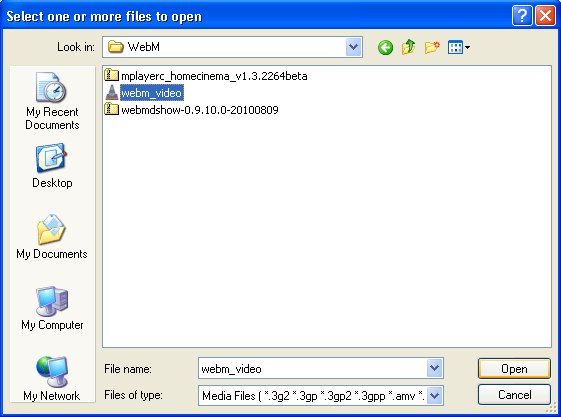Screen dimensions: 561x417
Task: Open My Documents in places bar
Action: (x=52, y=237)
